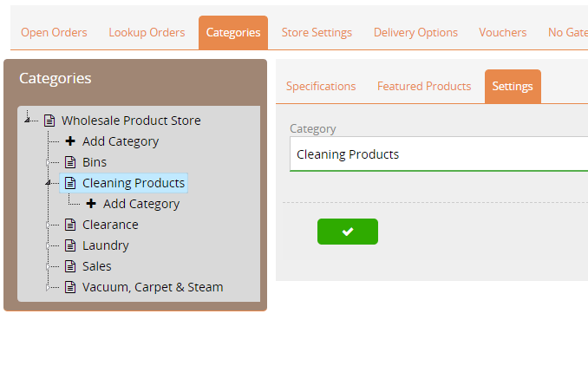This screenshot has height=366, width=588.
Task: Go to the Lookup Orders tab
Action: click(147, 32)
